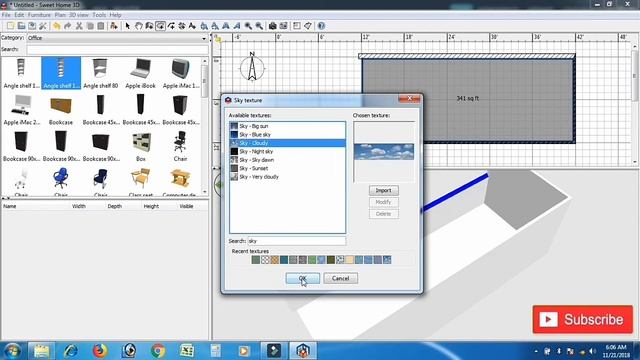Click the blue Help question icon

click(321, 26)
